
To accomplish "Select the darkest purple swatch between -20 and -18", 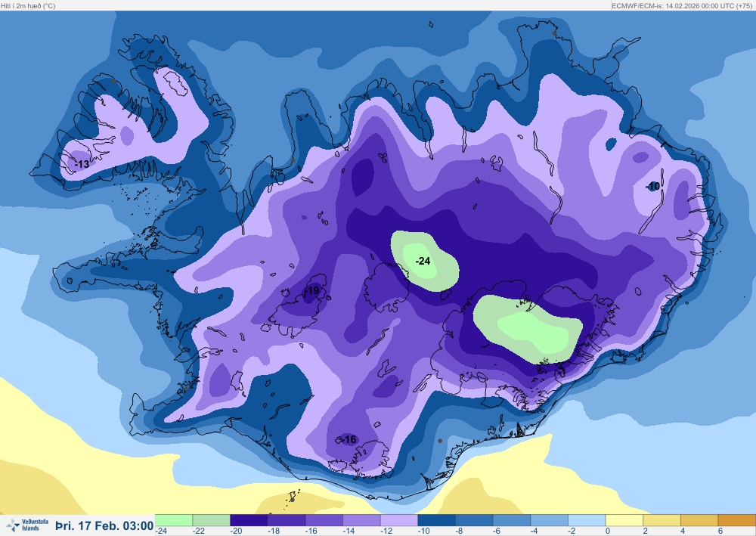I will point(249,520).
